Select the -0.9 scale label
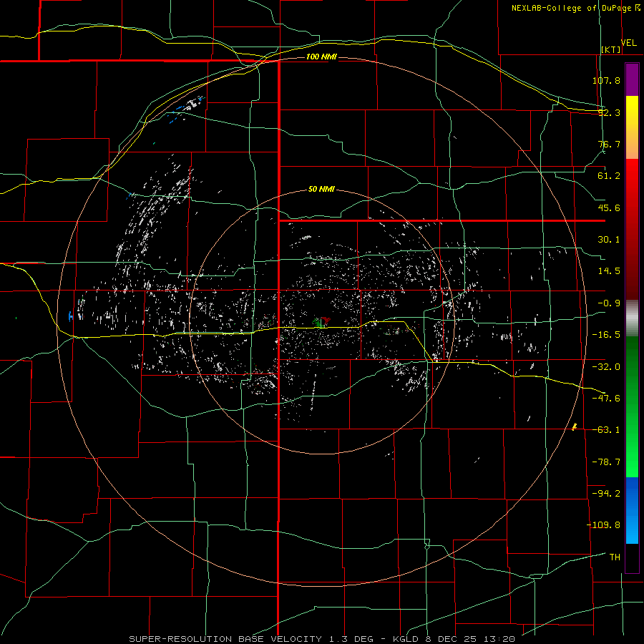Image resolution: width=644 pixels, height=644 pixels. coord(609,303)
